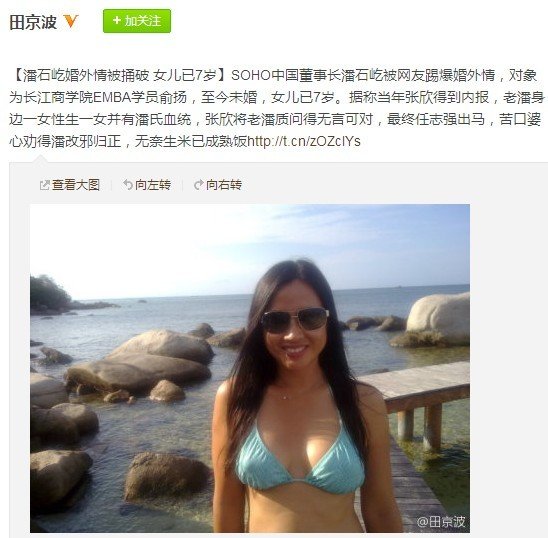Click the clockwise arrow rotate-right icon

point(199,185)
